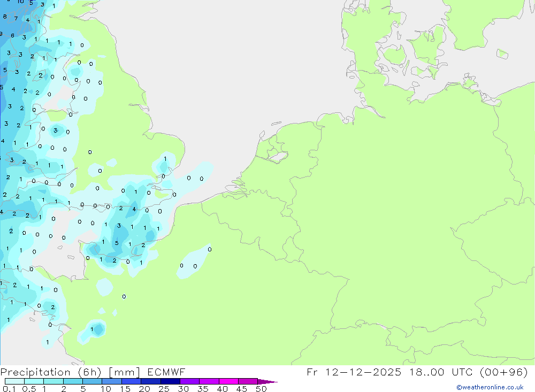Click the 0.1–0.5 mm palest legend swatch
Viewport: 535px width, 392px height.
point(14,381)
